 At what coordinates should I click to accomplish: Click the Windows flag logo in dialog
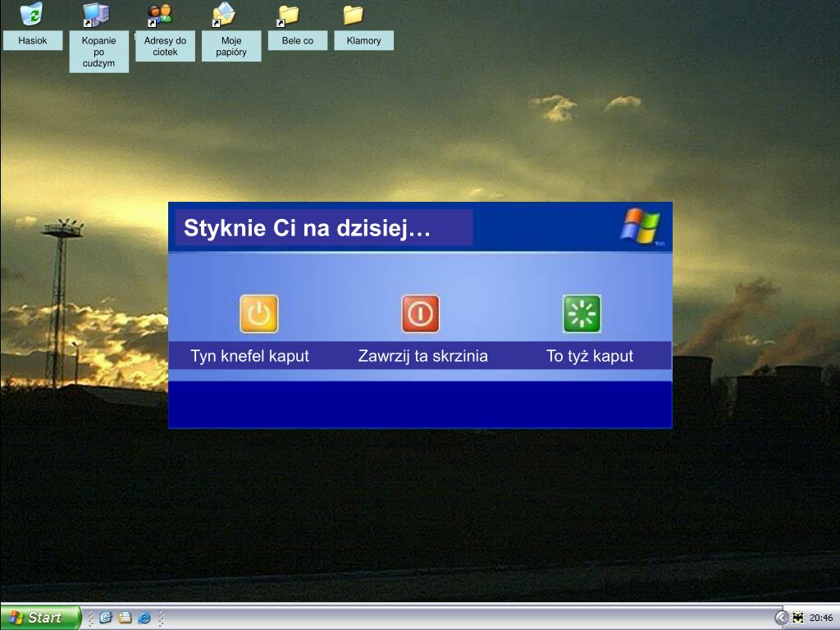click(640, 226)
